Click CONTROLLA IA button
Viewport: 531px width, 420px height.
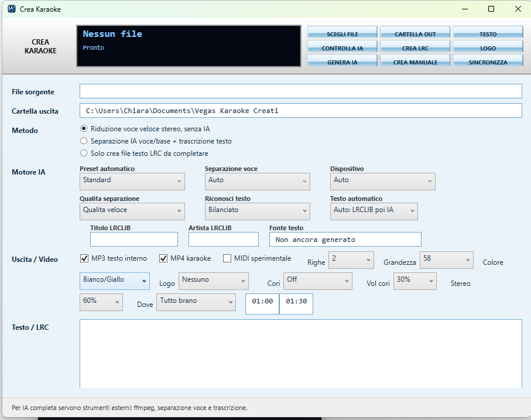pos(342,46)
